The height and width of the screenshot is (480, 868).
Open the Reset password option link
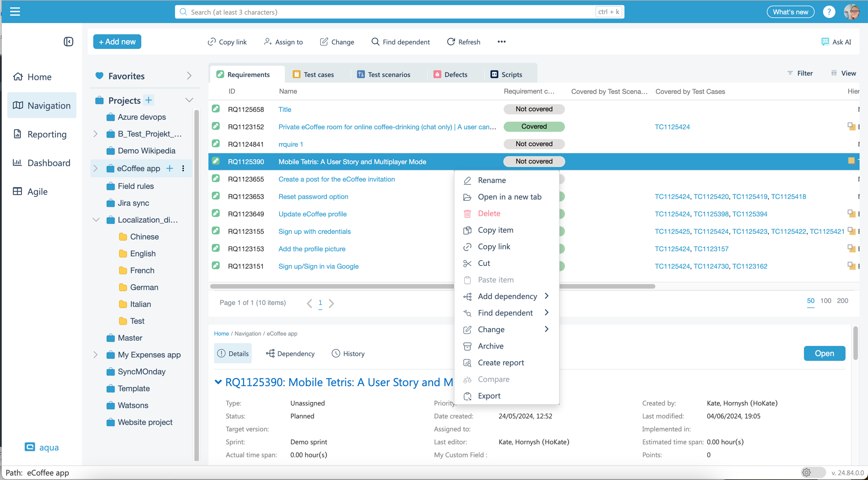point(313,196)
